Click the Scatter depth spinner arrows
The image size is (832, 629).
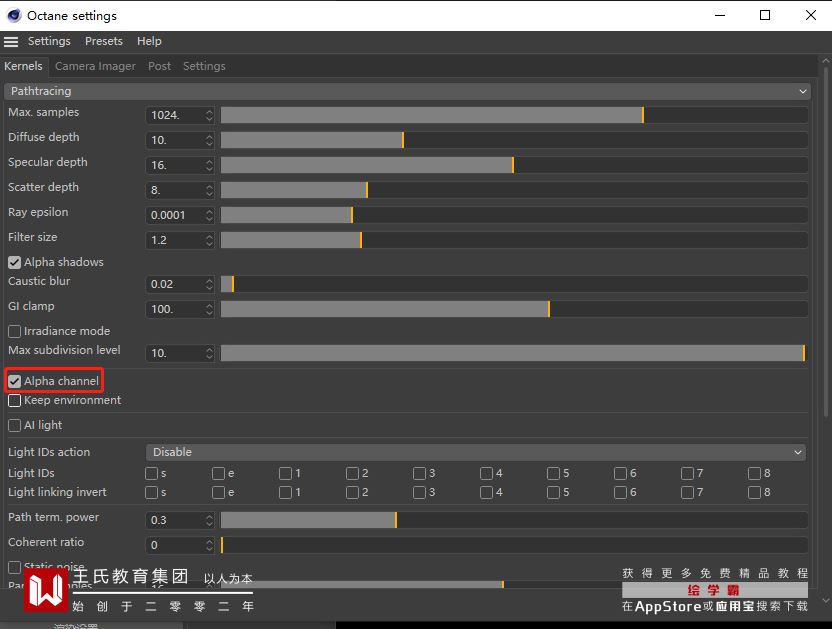click(210, 190)
